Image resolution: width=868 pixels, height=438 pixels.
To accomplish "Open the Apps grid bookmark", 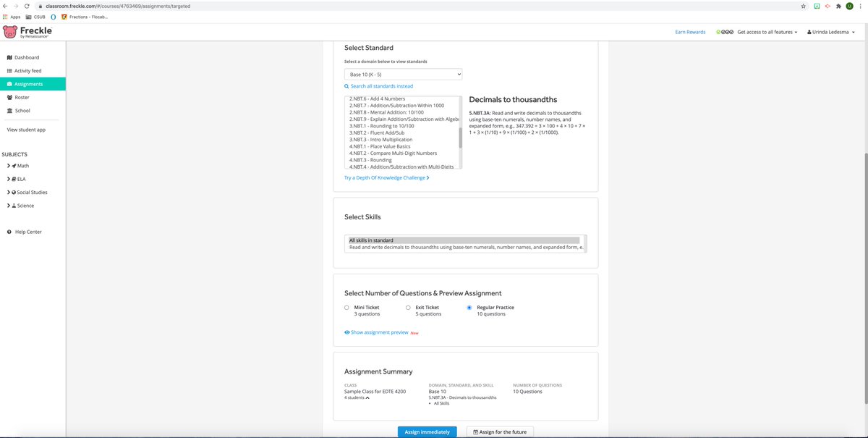I will click(x=12, y=17).
